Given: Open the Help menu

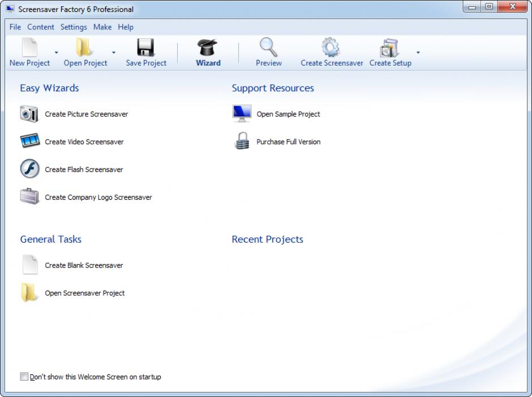Looking at the screenshot, I should pos(126,27).
